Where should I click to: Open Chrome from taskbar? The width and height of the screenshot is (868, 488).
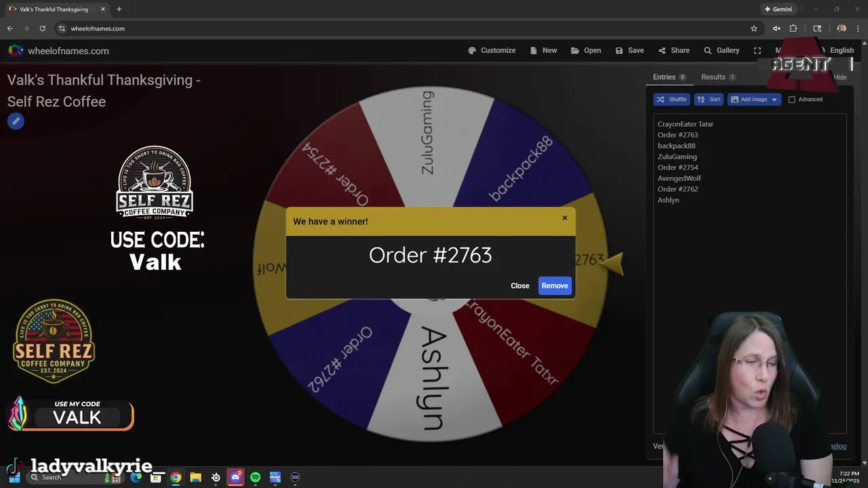click(176, 477)
